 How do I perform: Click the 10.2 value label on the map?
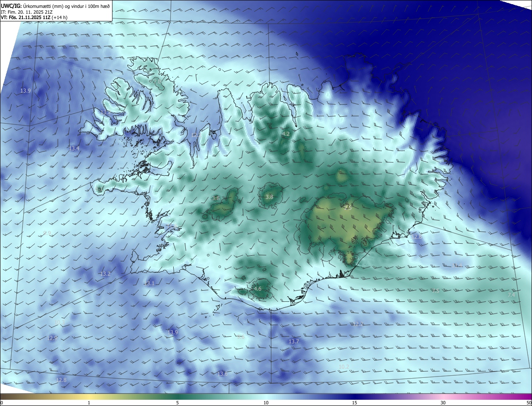344,367
